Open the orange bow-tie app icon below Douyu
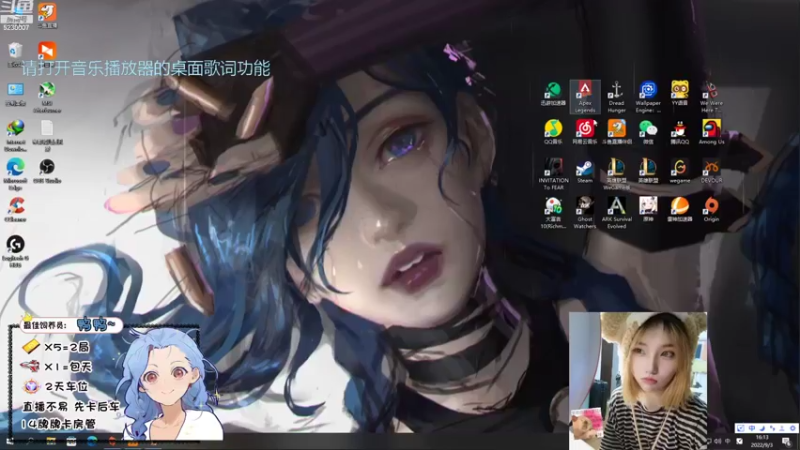The width and height of the screenshot is (800, 450). click(x=47, y=51)
